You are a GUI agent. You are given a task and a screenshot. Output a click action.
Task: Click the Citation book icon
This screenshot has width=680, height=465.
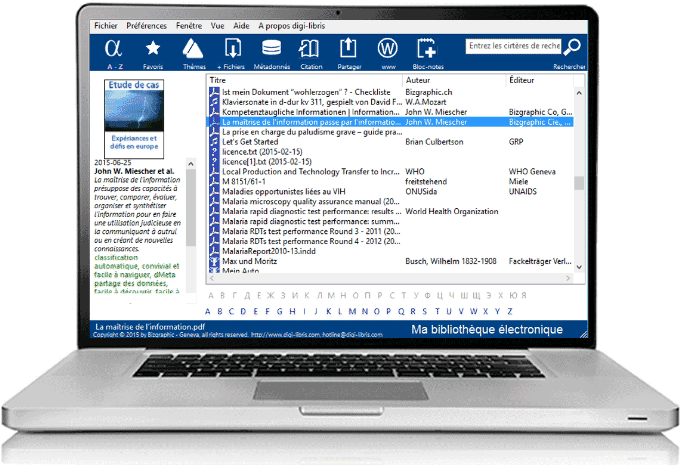[309, 48]
